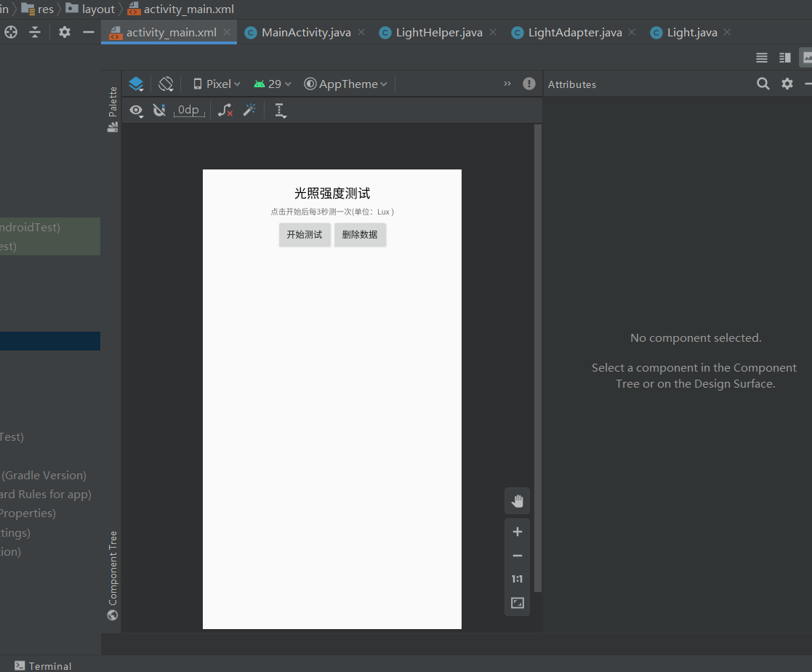Switch to Split view mode icon
This screenshot has height=672, width=812.
(785, 57)
